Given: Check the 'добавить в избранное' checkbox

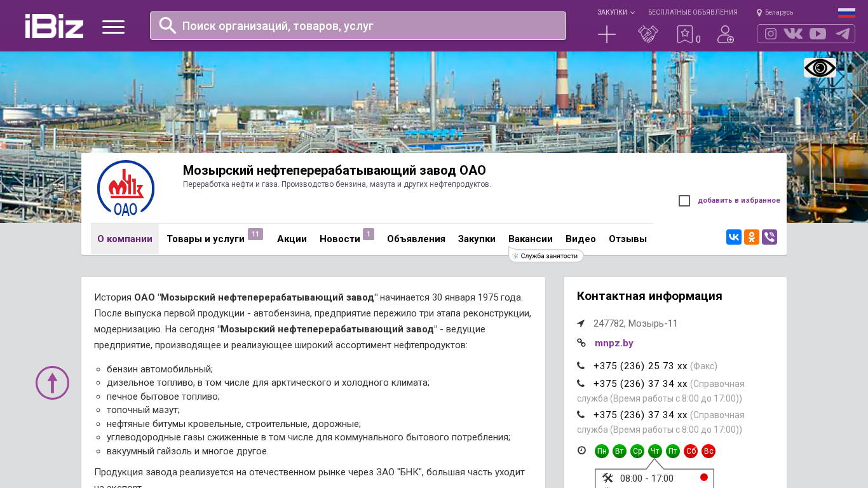Looking at the screenshot, I should point(684,201).
